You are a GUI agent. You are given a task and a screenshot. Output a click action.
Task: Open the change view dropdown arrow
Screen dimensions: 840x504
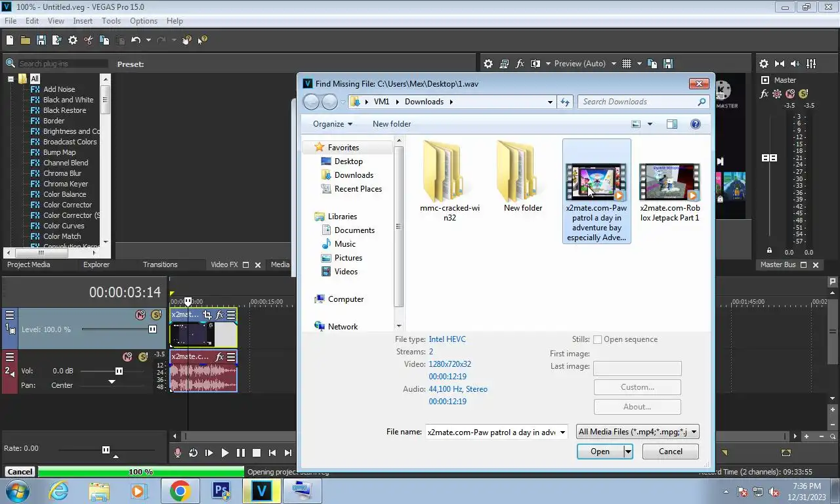click(x=650, y=124)
